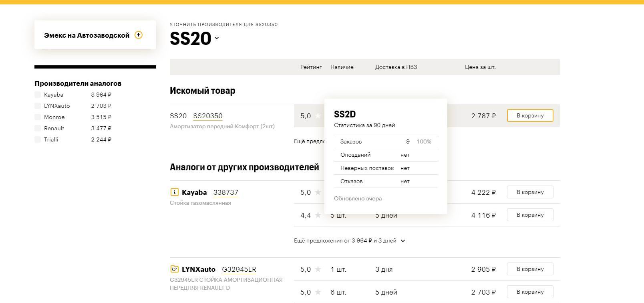Click the Статистика за 90 дней subtitle

pos(364,125)
